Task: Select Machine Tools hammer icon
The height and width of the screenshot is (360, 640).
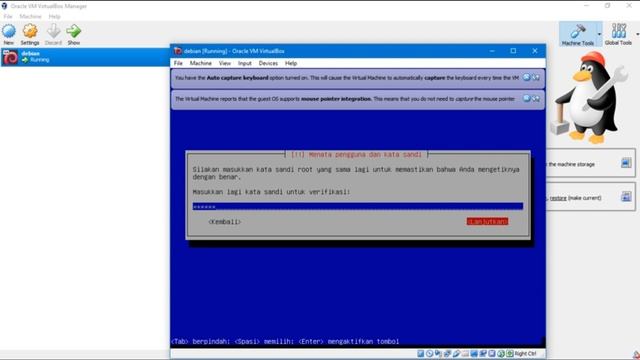Action: click(x=578, y=31)
